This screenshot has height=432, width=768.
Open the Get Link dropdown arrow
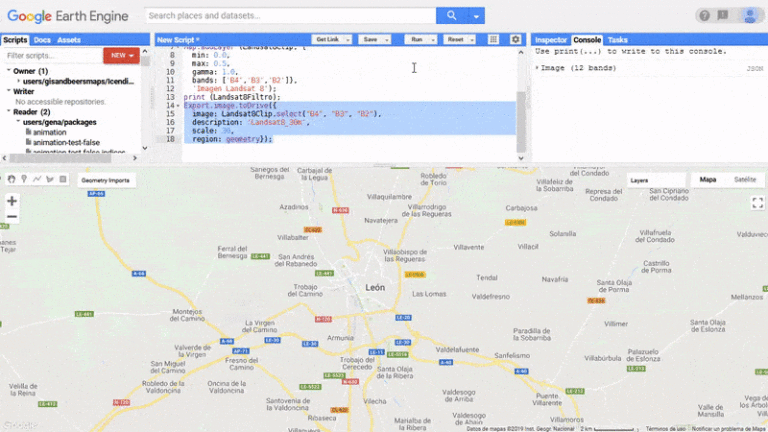[348, 40]
